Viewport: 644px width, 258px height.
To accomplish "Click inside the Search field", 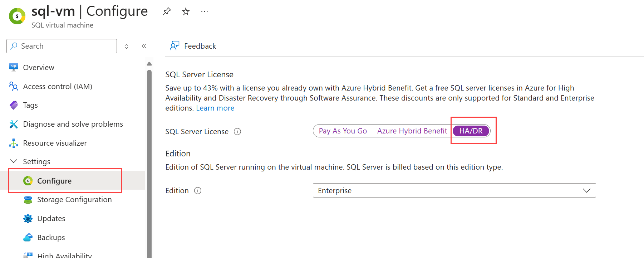I will pyautogui.click(x=61, y=46).
